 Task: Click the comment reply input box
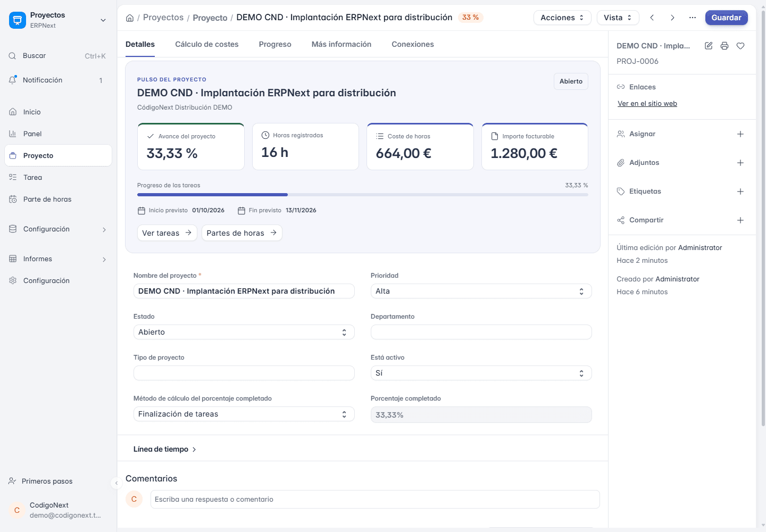point(375,500)
